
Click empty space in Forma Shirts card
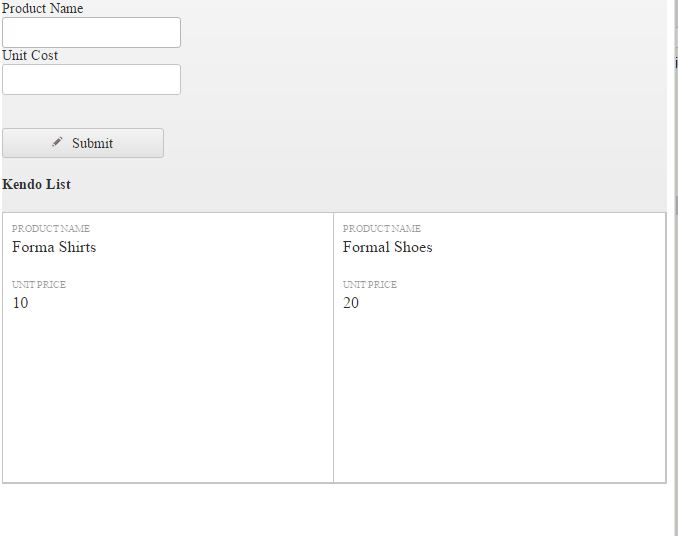168,400
